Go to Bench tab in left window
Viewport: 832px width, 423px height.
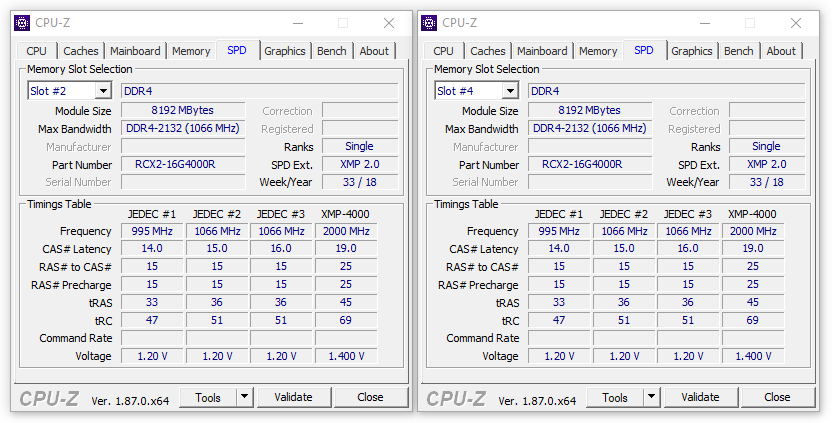(332, 51)
